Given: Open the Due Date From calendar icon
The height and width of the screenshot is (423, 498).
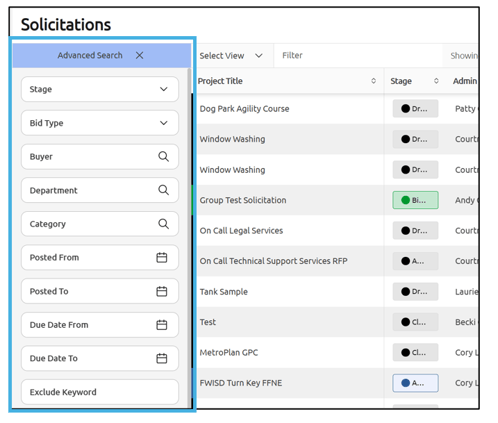Looking at the screenshot, I should pyautogui.click(x=162, y=325).
